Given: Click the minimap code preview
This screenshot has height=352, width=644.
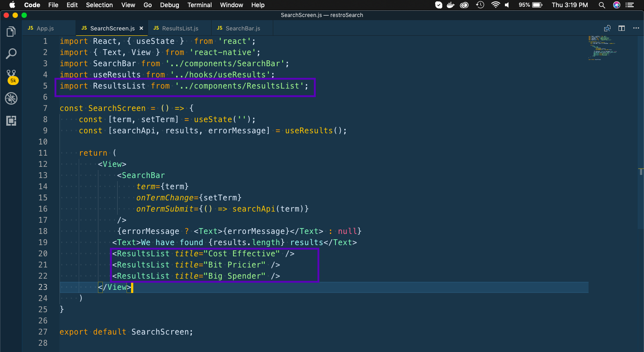Looking at the screenshot, I should tap(603, 47).
